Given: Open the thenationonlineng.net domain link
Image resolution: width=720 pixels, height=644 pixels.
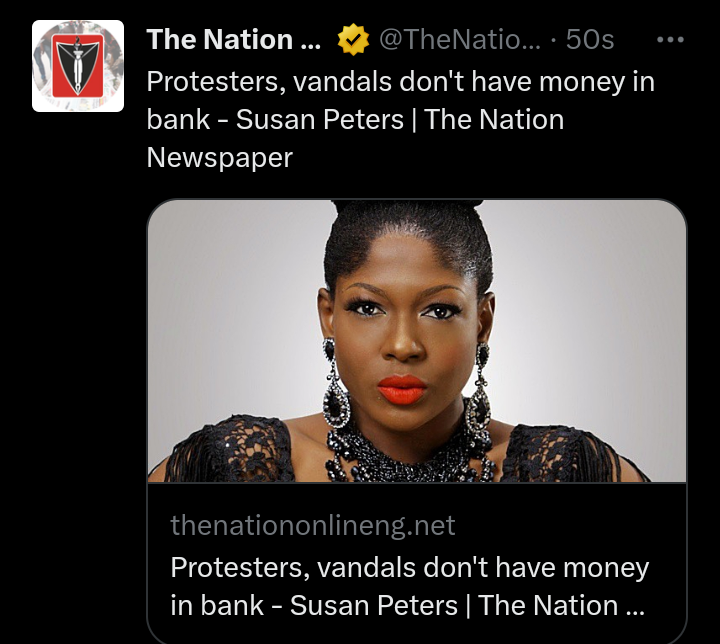Looking at the screenshot, I should click(x=313, y=525).
